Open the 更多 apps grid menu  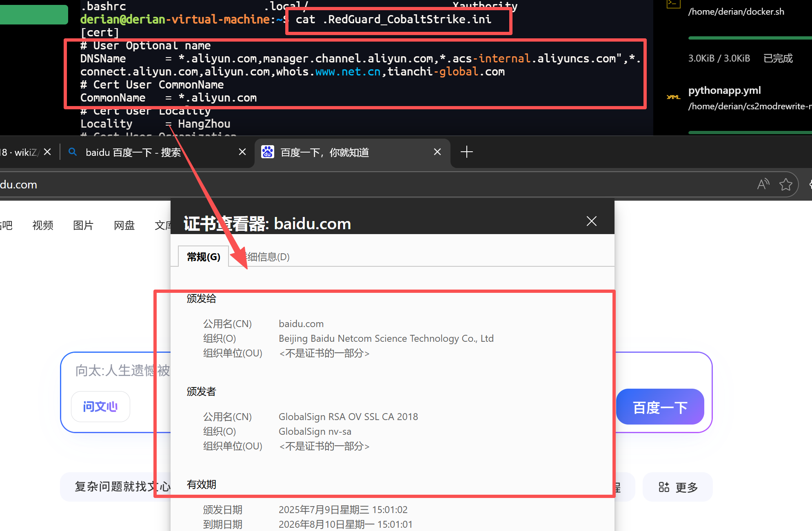(678, 487)
